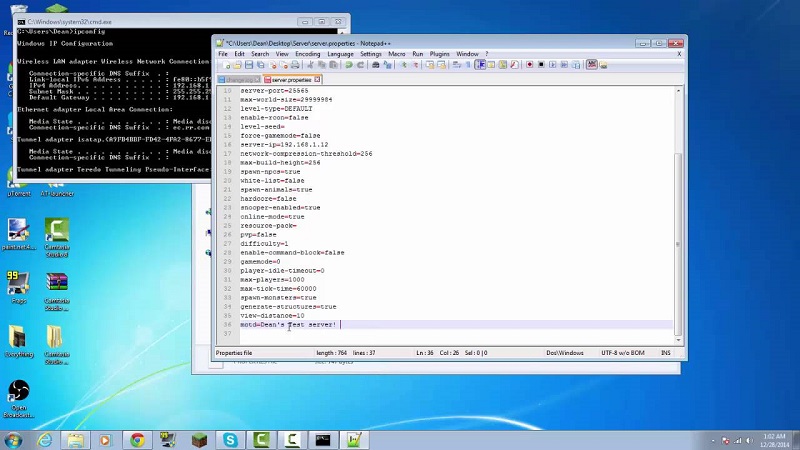
Task: Click the Notepad++ vertical scrollbar
Action: (678, 200)
